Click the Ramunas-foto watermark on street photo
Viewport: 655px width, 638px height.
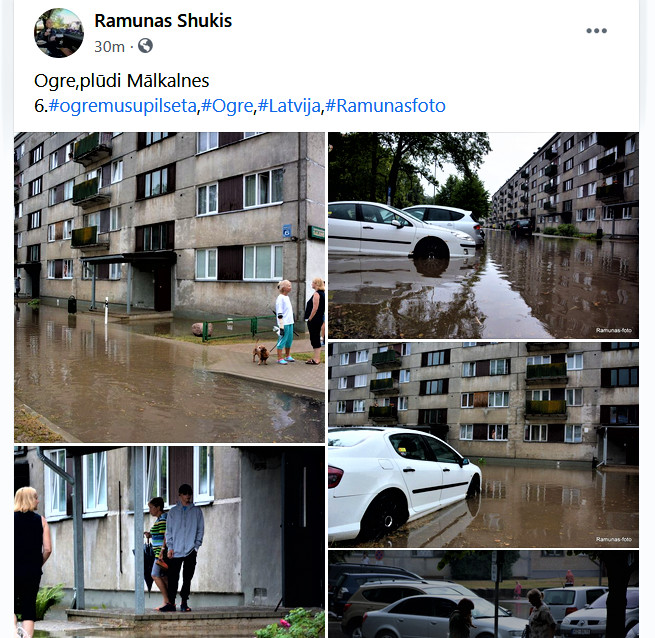[x=614, y=330]
